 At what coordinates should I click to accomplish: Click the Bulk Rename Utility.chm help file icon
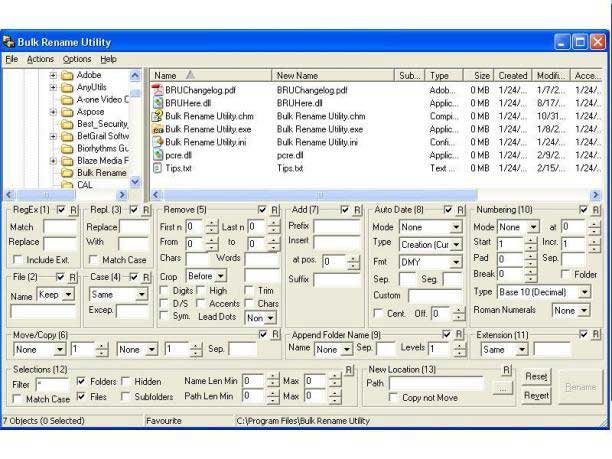click(158, 116)
